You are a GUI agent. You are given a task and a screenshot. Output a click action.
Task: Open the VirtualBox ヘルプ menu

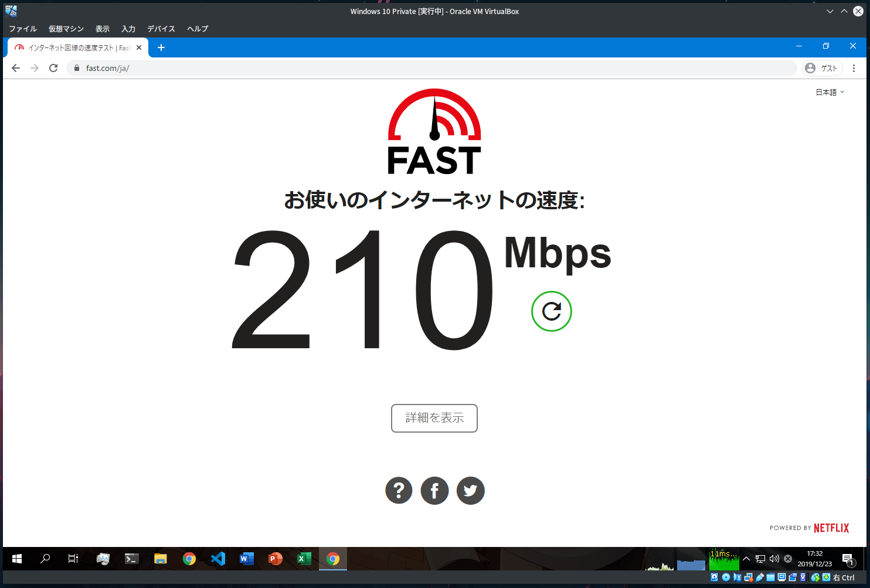click(198, 29)
